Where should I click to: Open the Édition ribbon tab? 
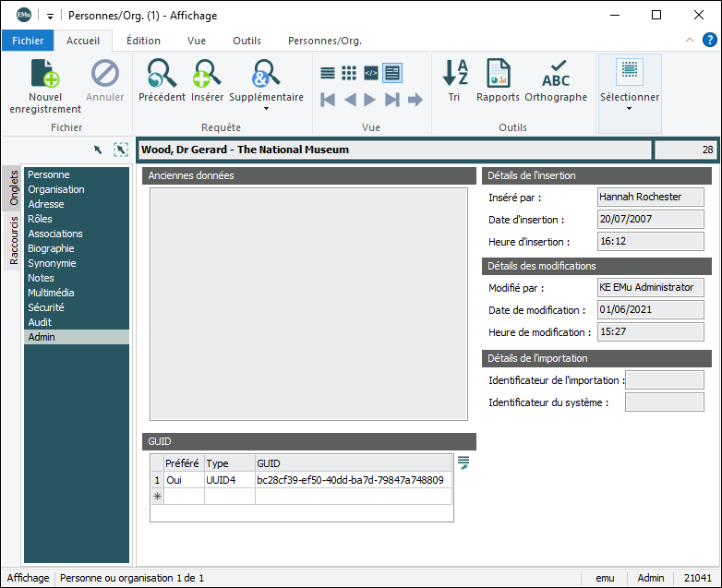[x=143, y=41]
